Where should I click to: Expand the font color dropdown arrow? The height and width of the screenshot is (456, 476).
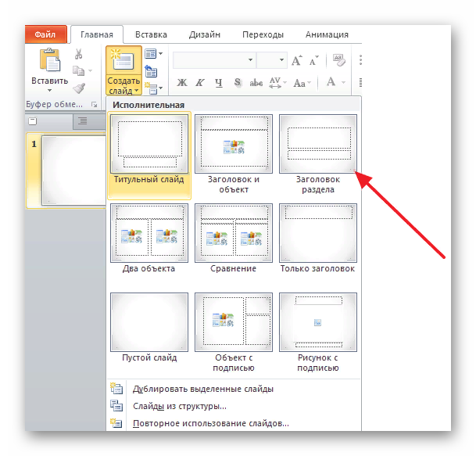click(343, 83)
